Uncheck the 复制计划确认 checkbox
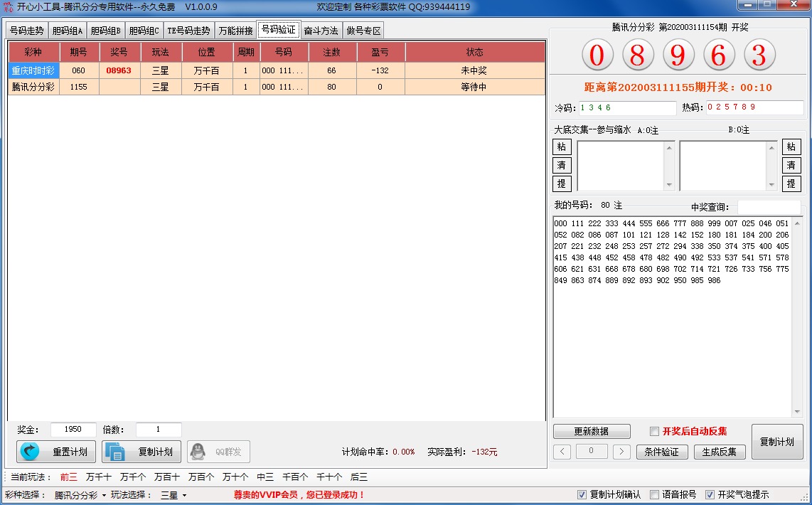 coord(582,495)
